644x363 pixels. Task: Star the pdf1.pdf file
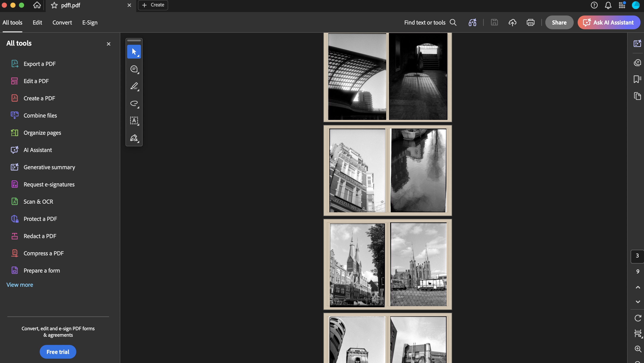pos(54,5)
